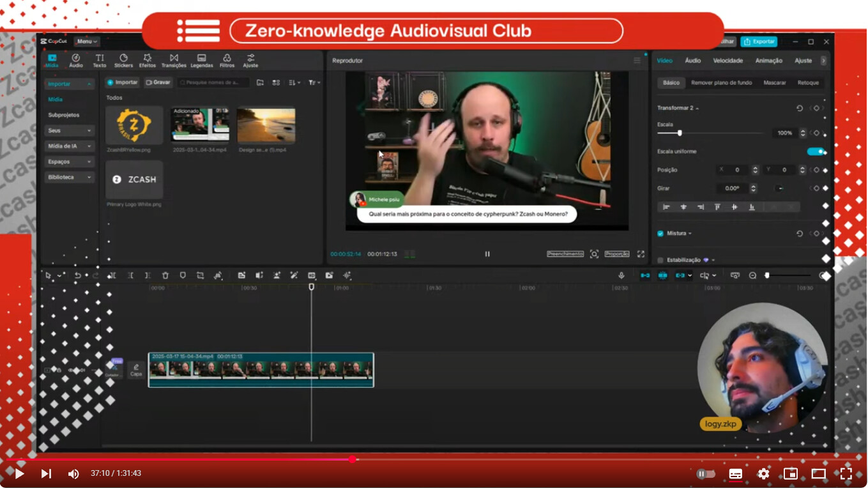Open the Mascarar sub-tab

pos(774,82)
